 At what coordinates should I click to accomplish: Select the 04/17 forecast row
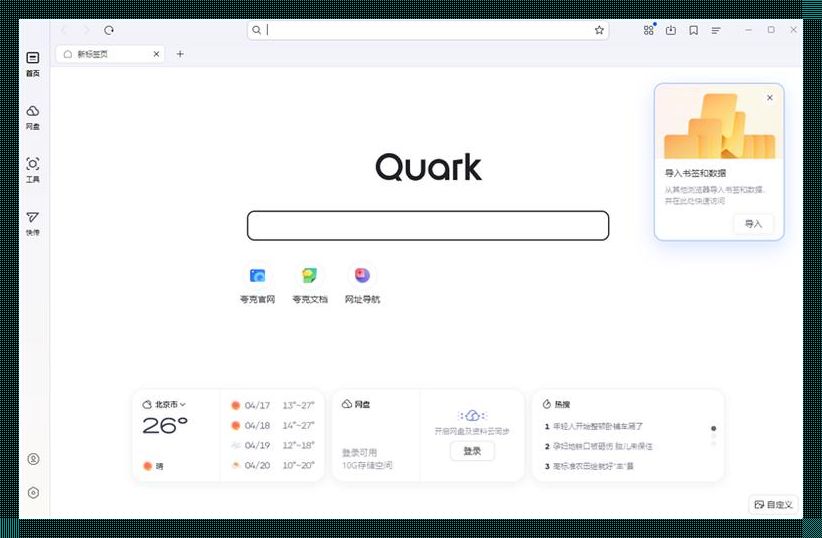272,405
